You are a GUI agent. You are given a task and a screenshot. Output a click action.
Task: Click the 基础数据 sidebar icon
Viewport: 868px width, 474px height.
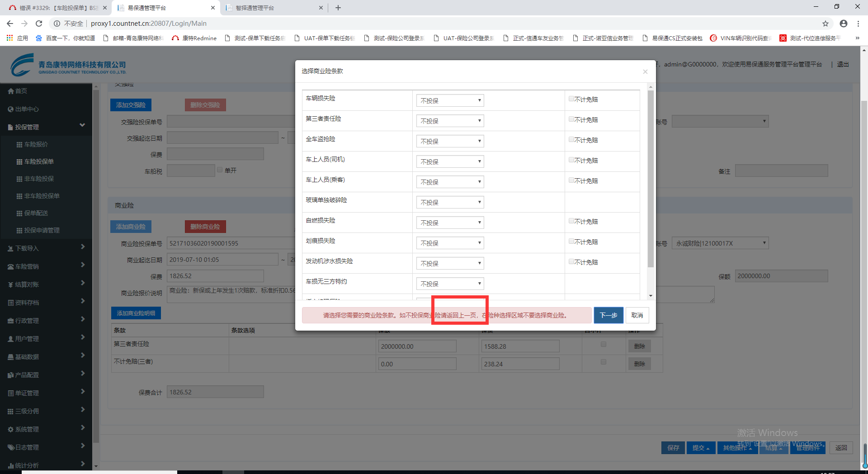pyautogui.click(x=11, y=357)
